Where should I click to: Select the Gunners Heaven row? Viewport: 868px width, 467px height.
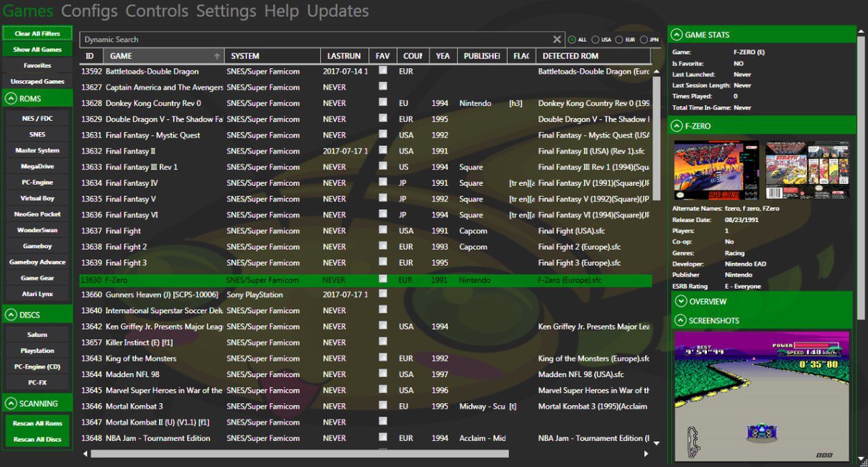(365, 295)
